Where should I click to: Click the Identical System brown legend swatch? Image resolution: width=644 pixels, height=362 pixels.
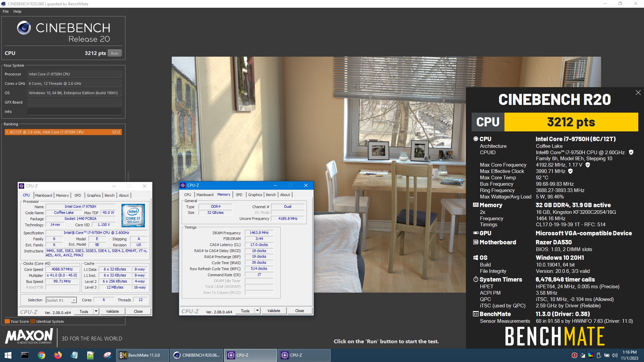[33, 321]
